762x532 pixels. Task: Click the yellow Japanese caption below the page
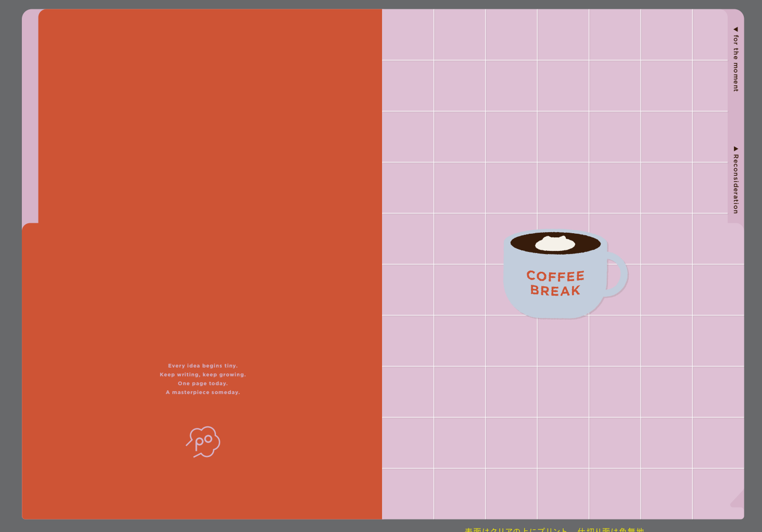pyautogui.click(x=554, y=529)
